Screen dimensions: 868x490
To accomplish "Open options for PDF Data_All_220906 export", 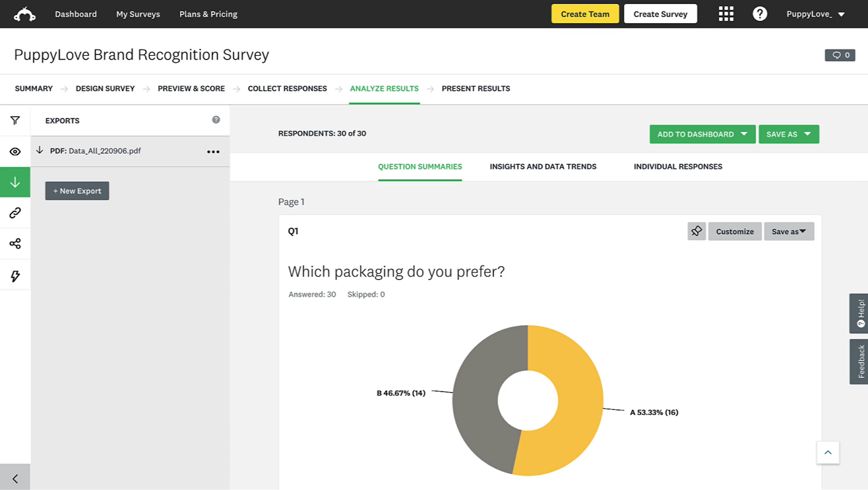I will tap(213, 151).
